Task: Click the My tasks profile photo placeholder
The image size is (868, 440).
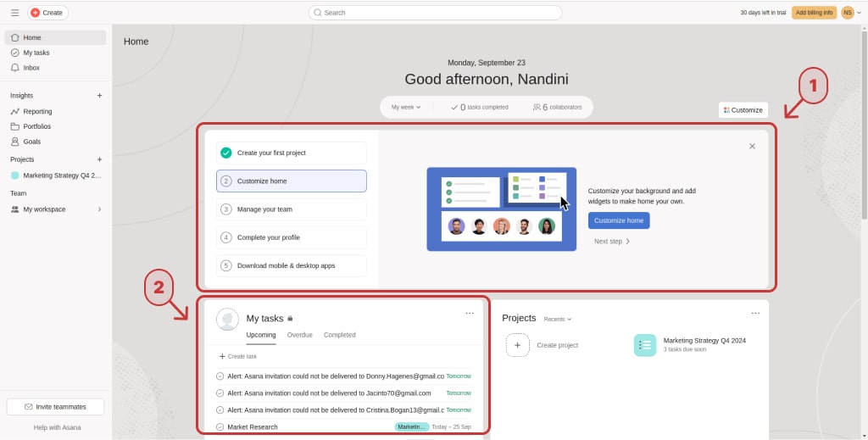Action: click(x=227, y=320)
